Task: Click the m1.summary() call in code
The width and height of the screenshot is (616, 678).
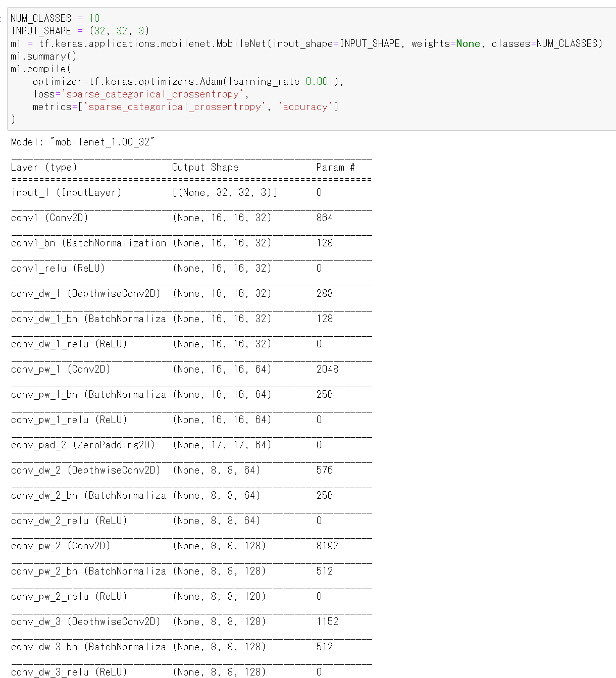Action: [43, 56]
